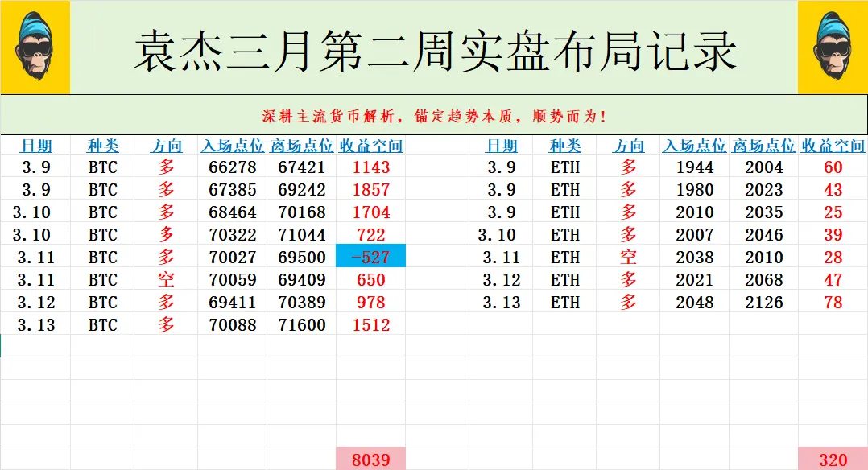Screen dimensions: 868x470
Task: Select entry price cell 70059
Action: point(233,279)
